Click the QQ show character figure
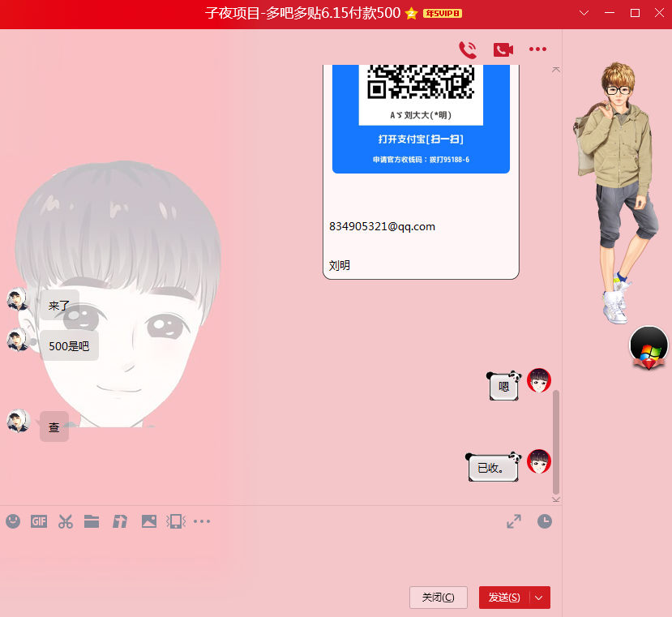 tap(617, 193)
